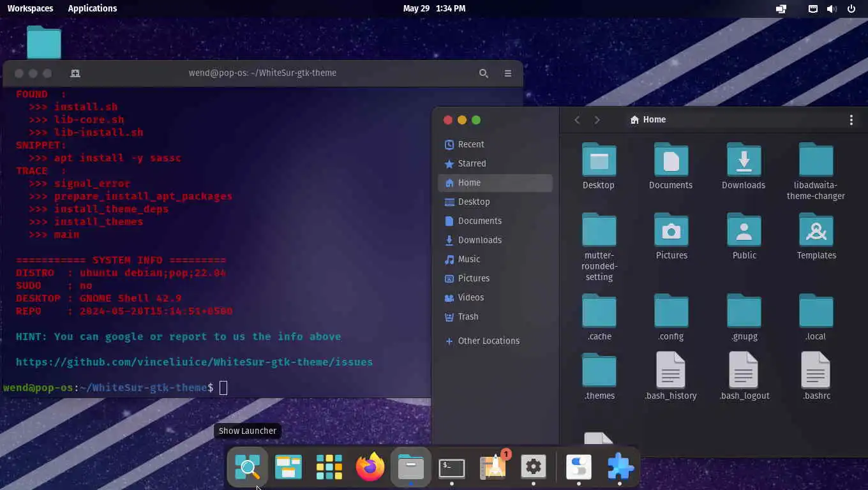Open Files app icon in dock
Screen dimensions: 868x490
(411, 467)
